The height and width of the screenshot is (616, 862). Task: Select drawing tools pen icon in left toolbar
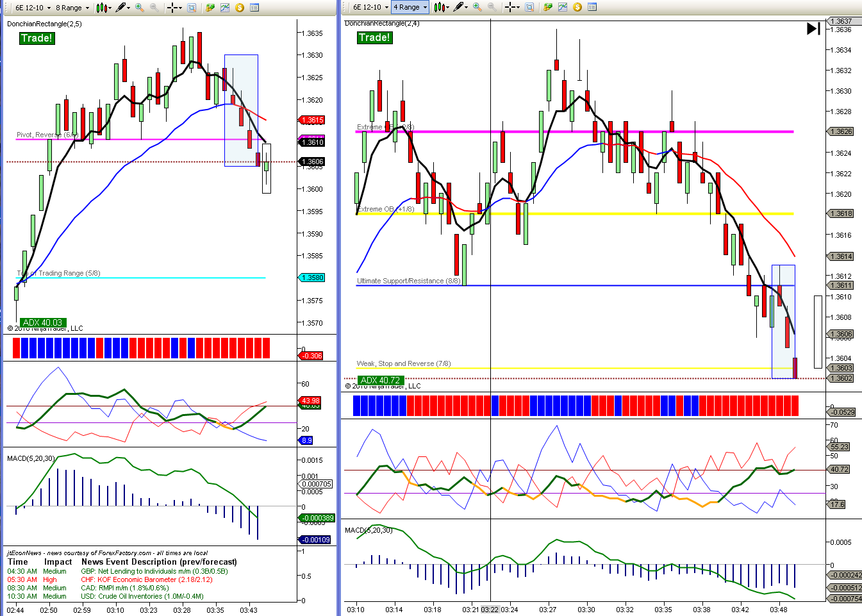pyautogui.click(x=120, y=8)
